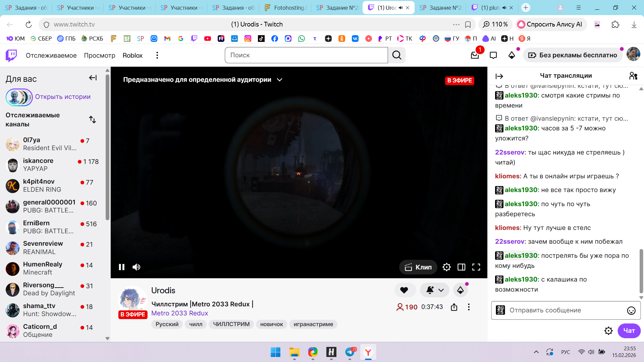The image size is (644, 362).
Task: Go to the Отслеживаемое tab
Action: pos(51,55)
